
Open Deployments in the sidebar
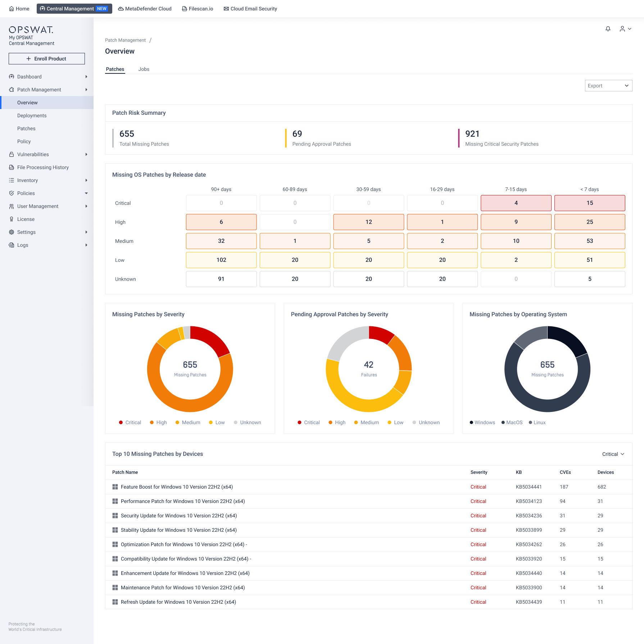[32, 115]
